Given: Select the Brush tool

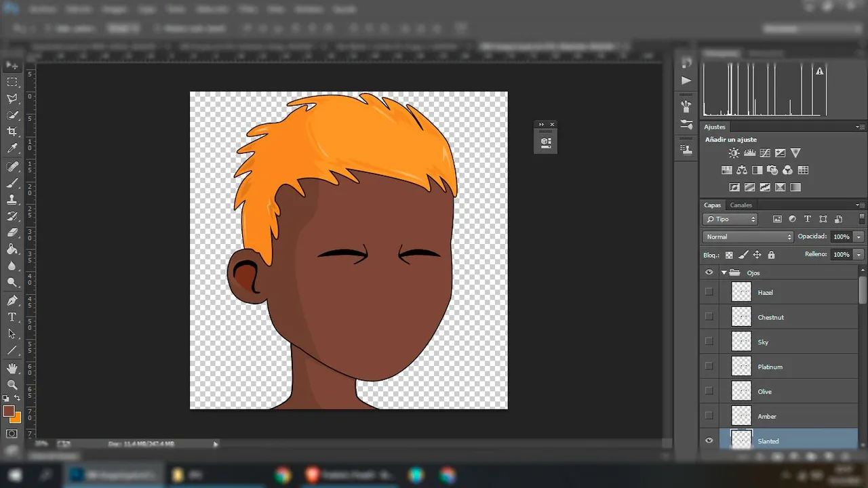Looking at the screenshot, I should [12, 183].
